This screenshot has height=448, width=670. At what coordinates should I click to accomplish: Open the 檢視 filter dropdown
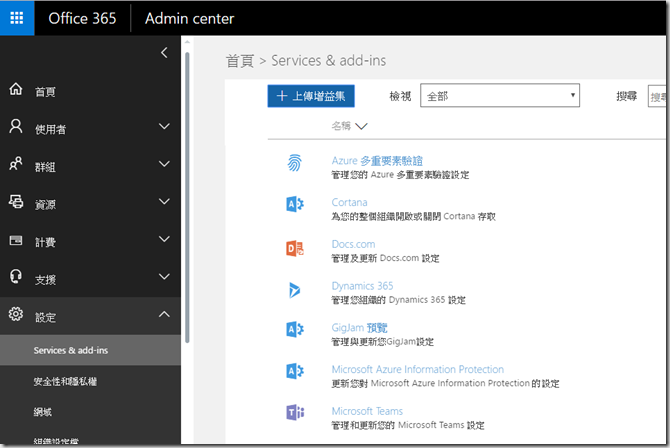pos(500,96)
